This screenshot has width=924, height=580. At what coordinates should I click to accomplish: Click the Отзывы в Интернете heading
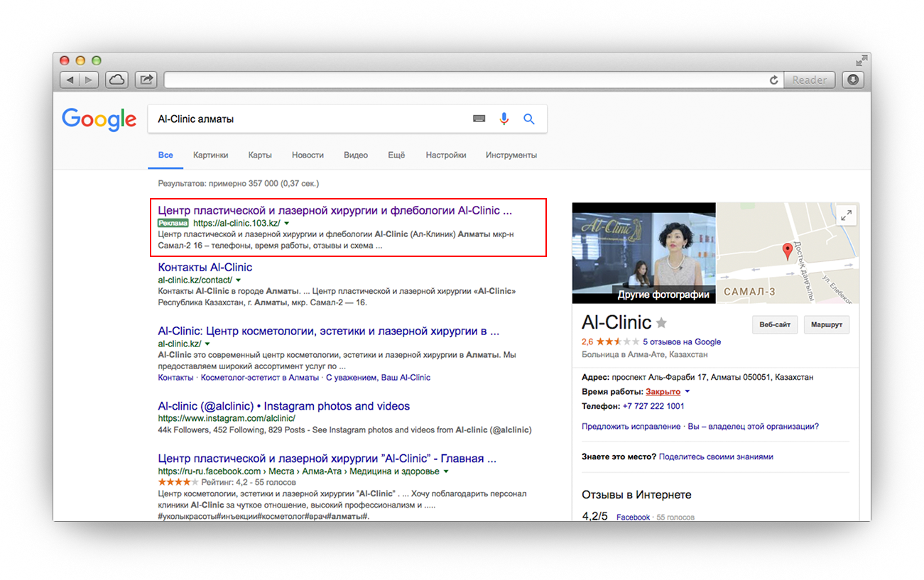[x=636, y=495]
